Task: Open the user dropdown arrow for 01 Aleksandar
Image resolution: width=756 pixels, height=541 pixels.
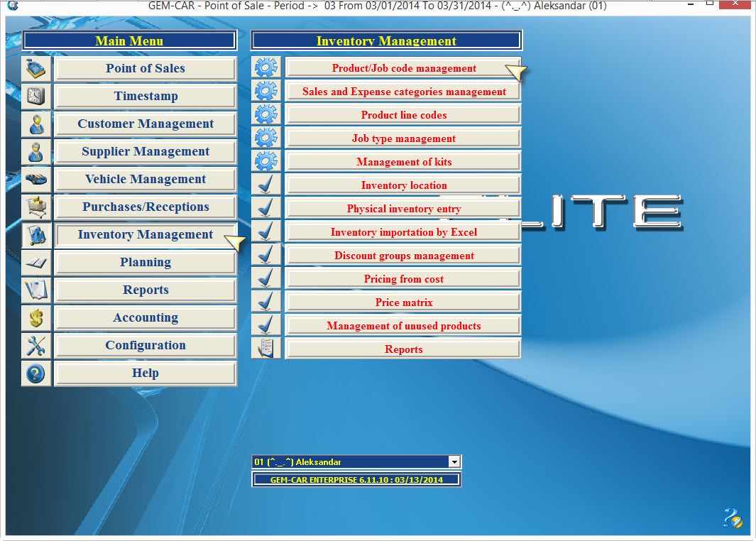Action: click(454, 462)
